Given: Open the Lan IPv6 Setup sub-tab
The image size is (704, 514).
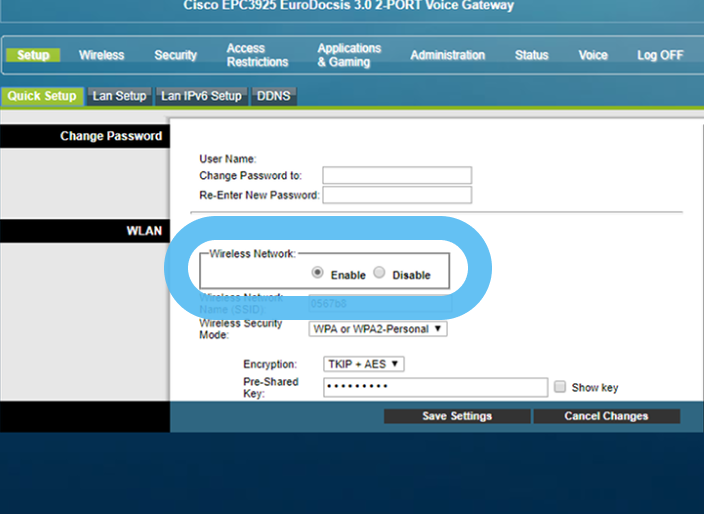Looking at the screenshot, I should [x=201, y=96].
